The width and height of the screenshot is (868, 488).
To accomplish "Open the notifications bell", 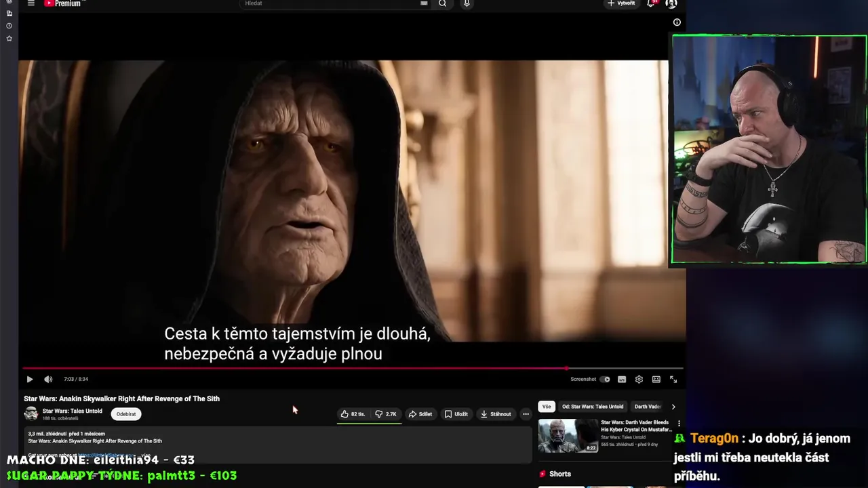I will point(651,3).
